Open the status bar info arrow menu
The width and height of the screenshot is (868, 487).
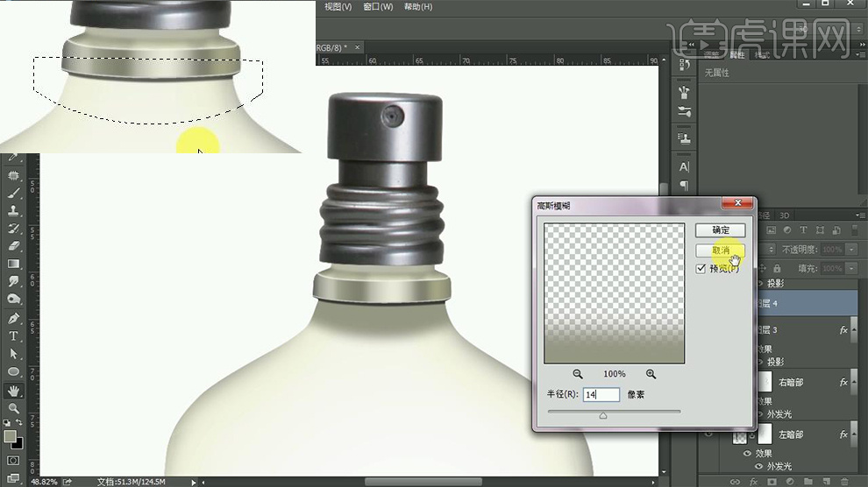point(194,482)
